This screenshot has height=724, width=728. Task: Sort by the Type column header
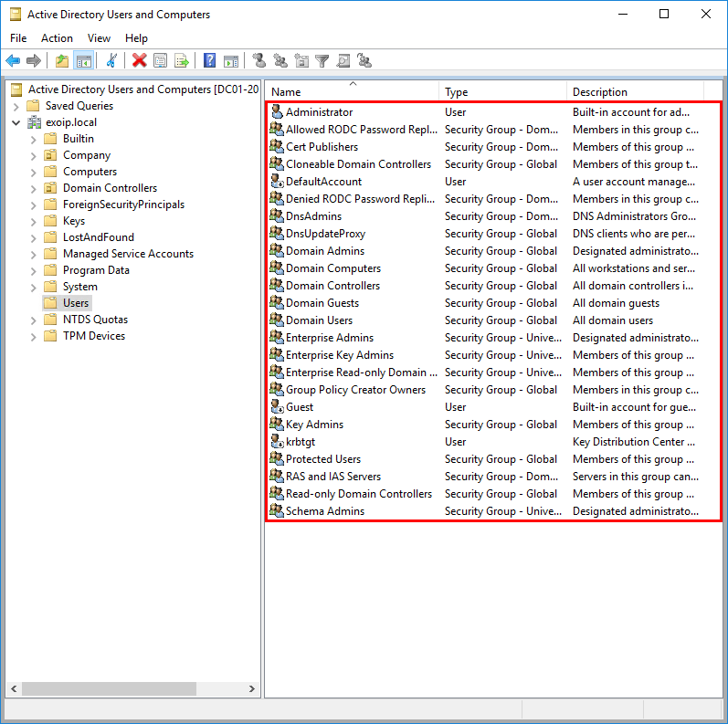click(502, 91)
